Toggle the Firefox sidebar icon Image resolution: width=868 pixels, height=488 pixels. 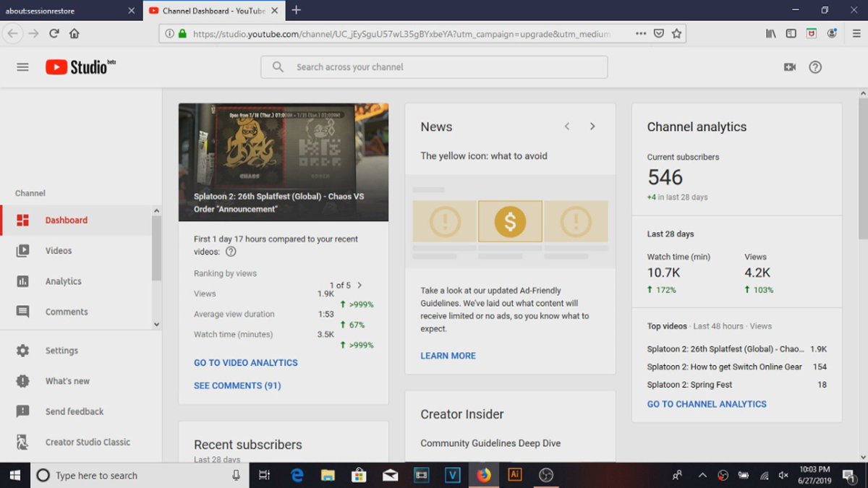(791, 33)
